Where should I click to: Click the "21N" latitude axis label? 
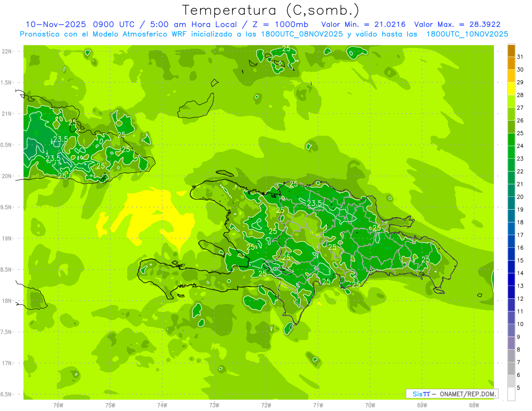(x=7, y=114)
